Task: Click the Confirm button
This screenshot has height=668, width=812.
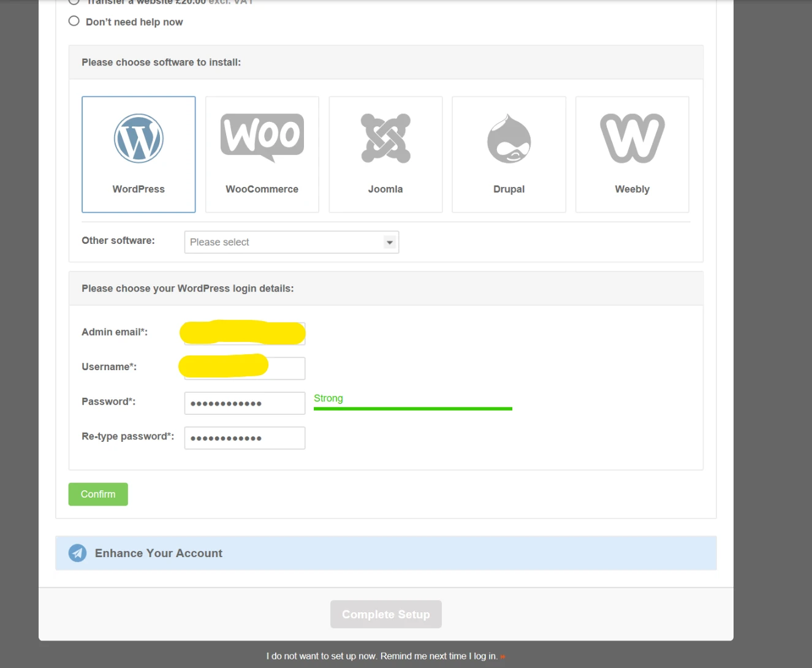Action: click(98, 494)
